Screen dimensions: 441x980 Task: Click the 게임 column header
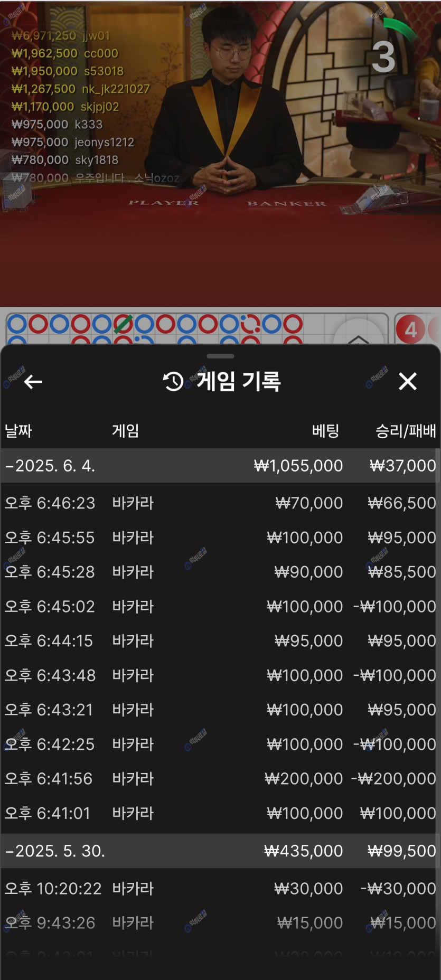click(x=126, y=431)
